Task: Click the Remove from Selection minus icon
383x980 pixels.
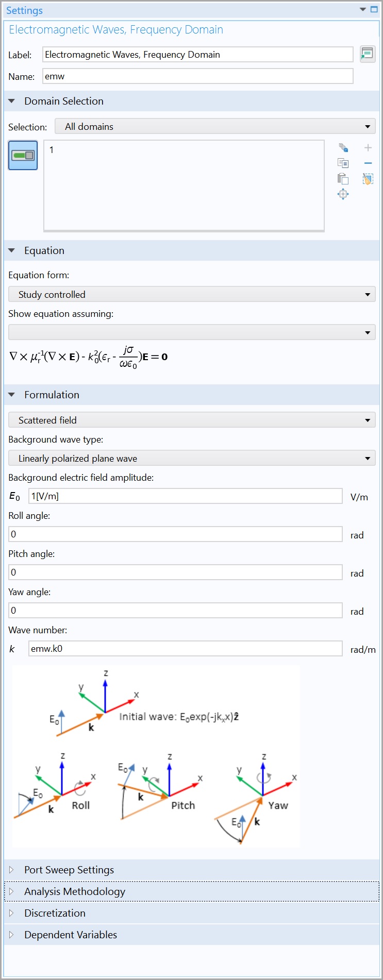Action: (x=368, y=163)
